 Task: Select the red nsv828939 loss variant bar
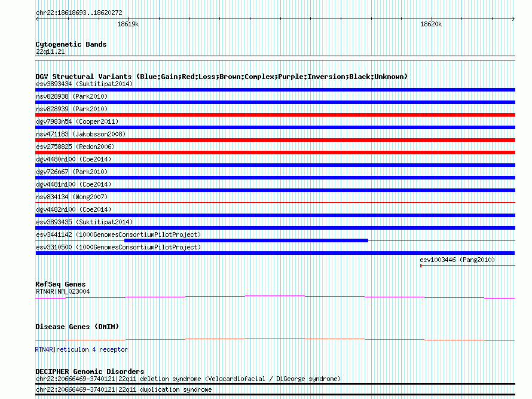[x=275, y=115]
